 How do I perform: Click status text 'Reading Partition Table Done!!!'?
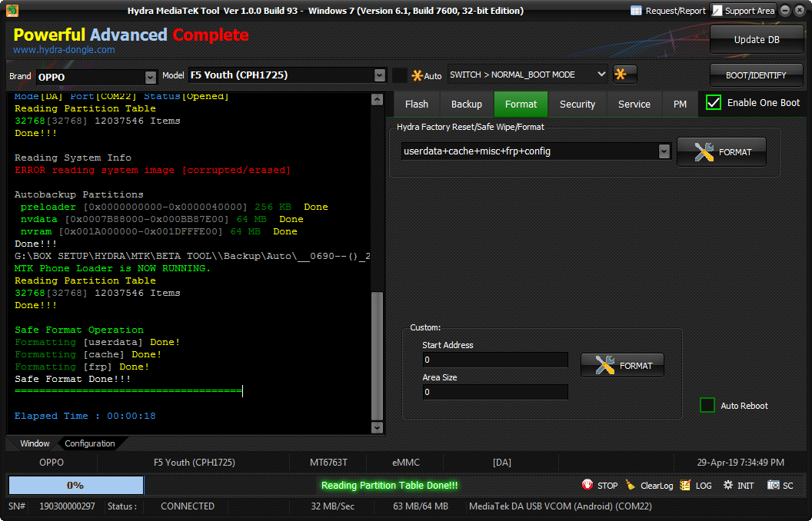pos(389,486)
